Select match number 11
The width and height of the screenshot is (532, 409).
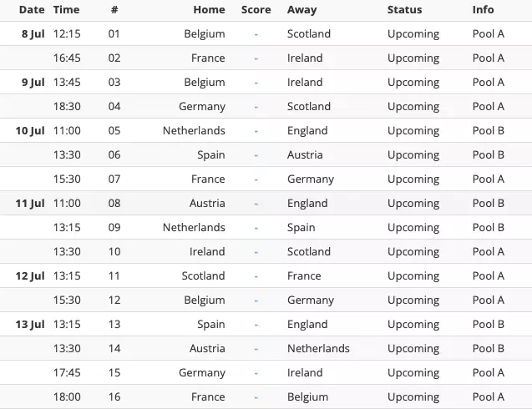[x=114, y=276]
